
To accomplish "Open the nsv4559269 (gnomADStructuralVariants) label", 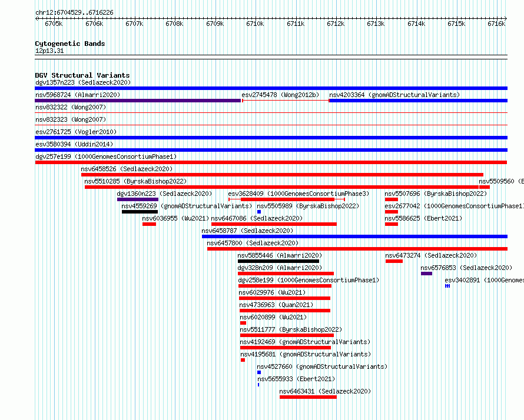I will [187, 206].
